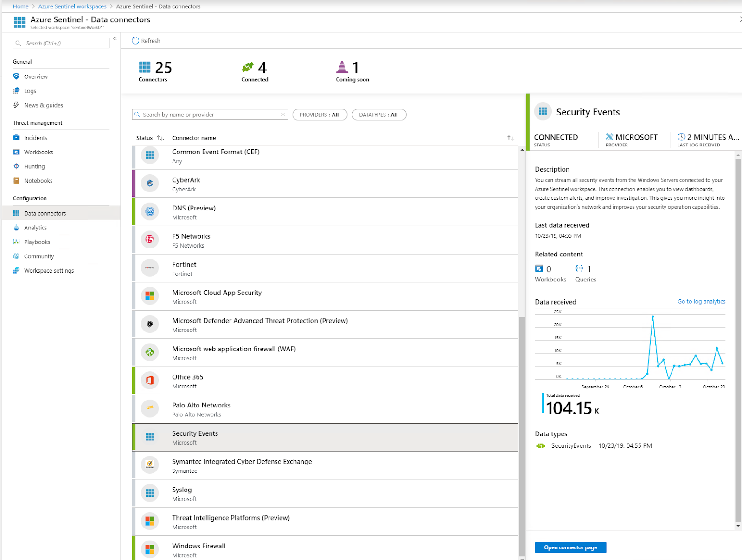The height and width of the screenshot is (560, 742).
Task: Click the Microsoft WAF green diamond icon
Action: tap(150, 352)
